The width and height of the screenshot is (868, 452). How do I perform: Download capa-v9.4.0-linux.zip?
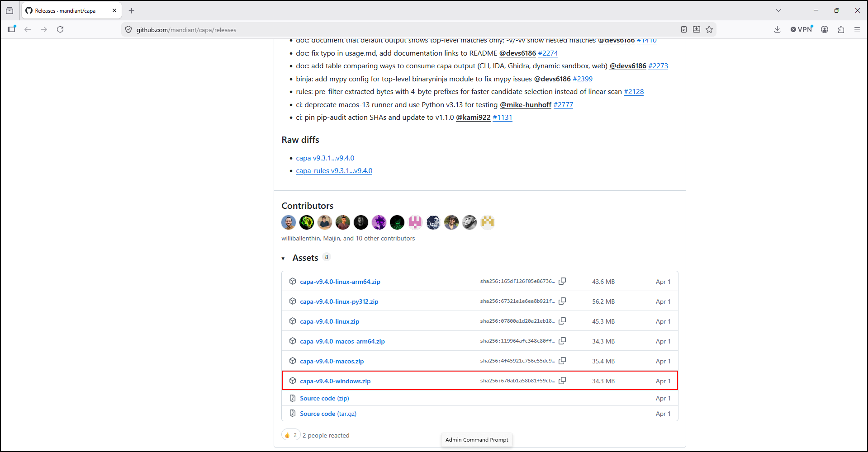coord(330,321)
